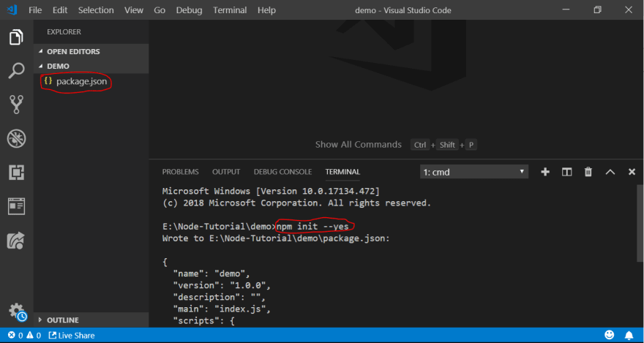The height and width of the screenshot is (343, 644).
Task: Open the notifications bell icon
Action: [629, 335]
